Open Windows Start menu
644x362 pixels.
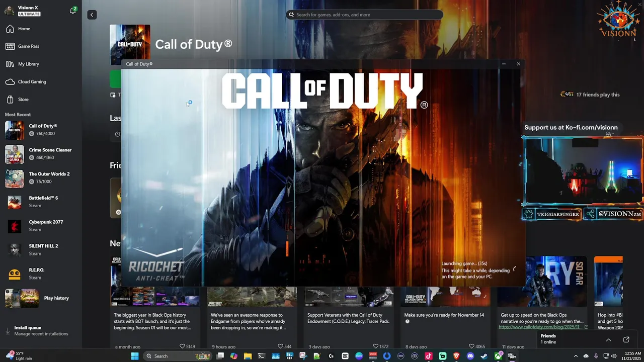134,356
